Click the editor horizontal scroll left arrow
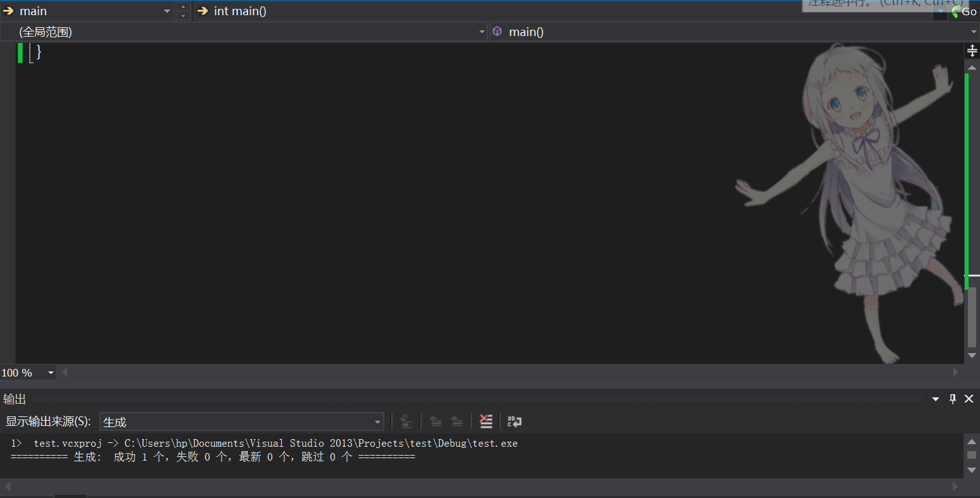 coord(65,373)
